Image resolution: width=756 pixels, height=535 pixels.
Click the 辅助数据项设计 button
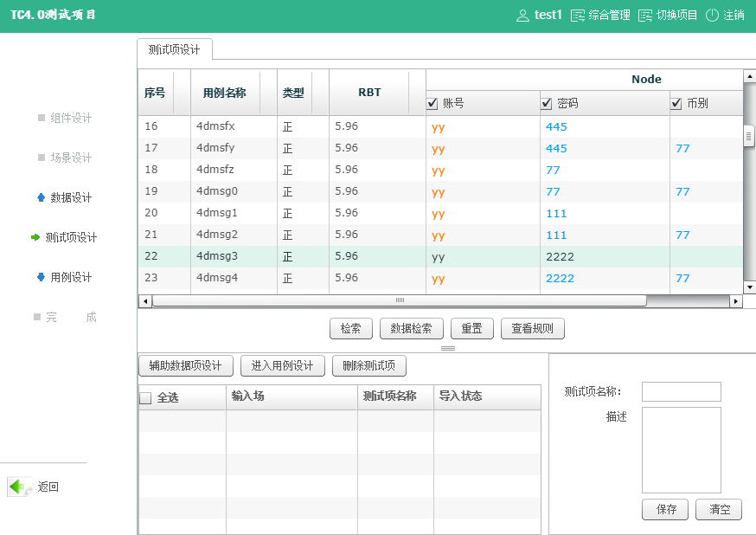(186, 365)
